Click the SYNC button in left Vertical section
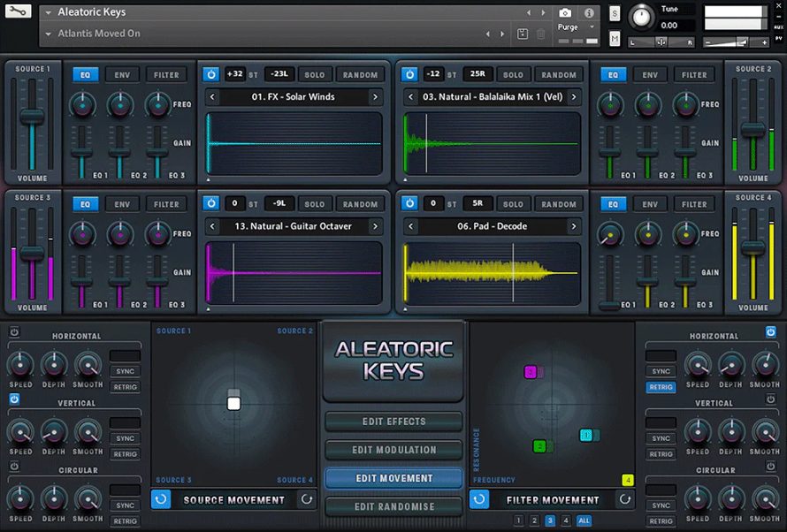 [x=125, y=438]
